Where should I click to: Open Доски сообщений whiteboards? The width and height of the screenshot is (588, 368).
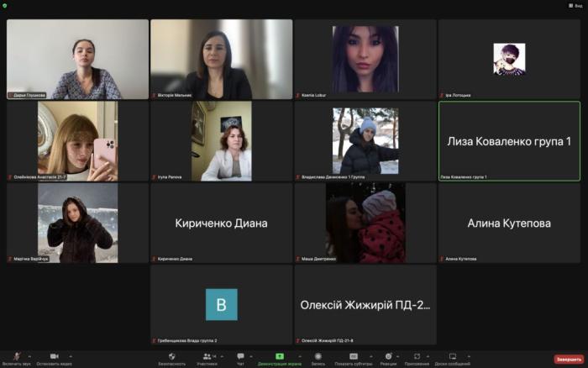[453, 358]
